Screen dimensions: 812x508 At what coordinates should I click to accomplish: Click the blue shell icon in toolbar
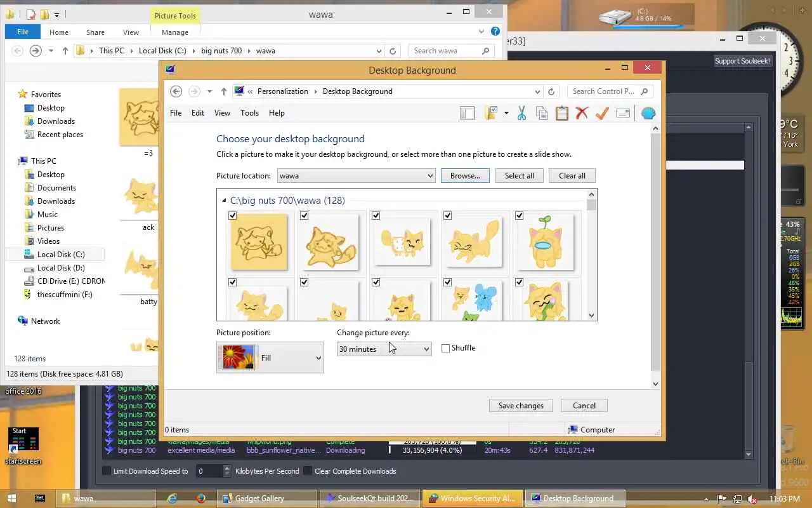coord(648,113)
